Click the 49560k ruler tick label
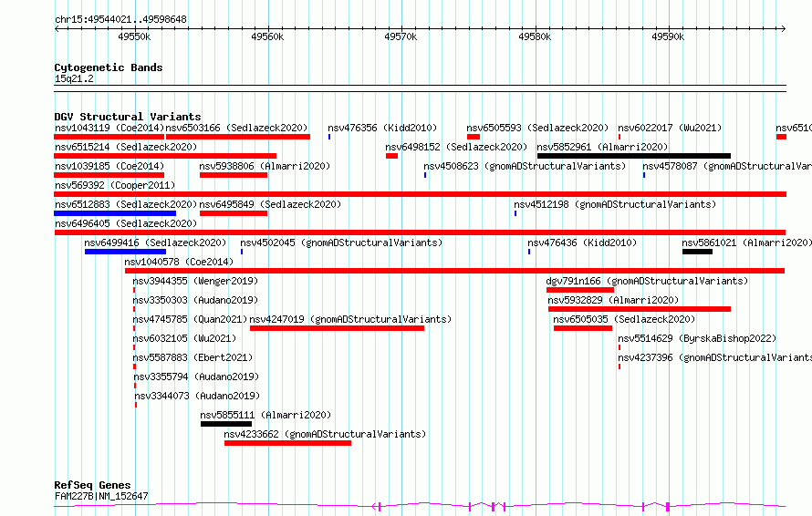Viewport: 812px width, 516px height. coord(267,36)
